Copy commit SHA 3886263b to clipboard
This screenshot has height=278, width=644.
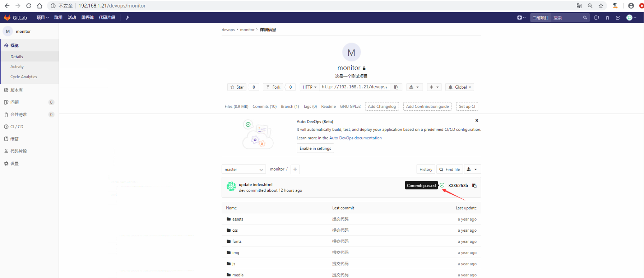click(474, 186)
